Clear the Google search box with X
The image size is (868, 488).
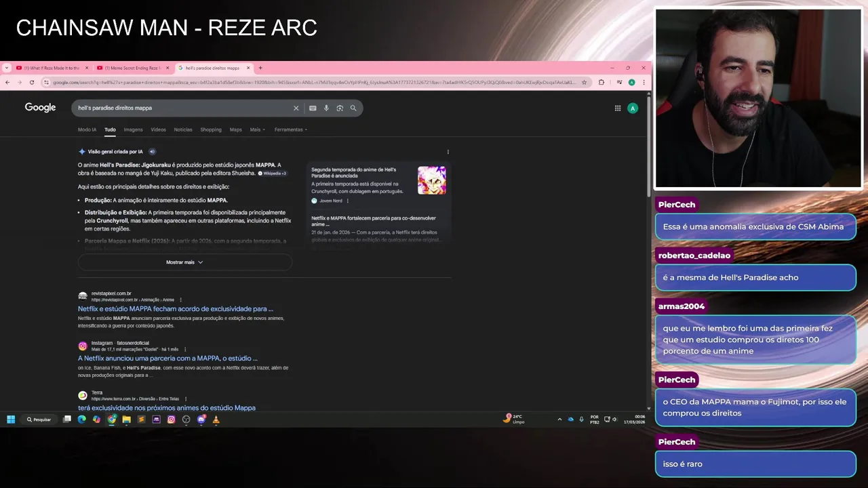tap(296, 108)
